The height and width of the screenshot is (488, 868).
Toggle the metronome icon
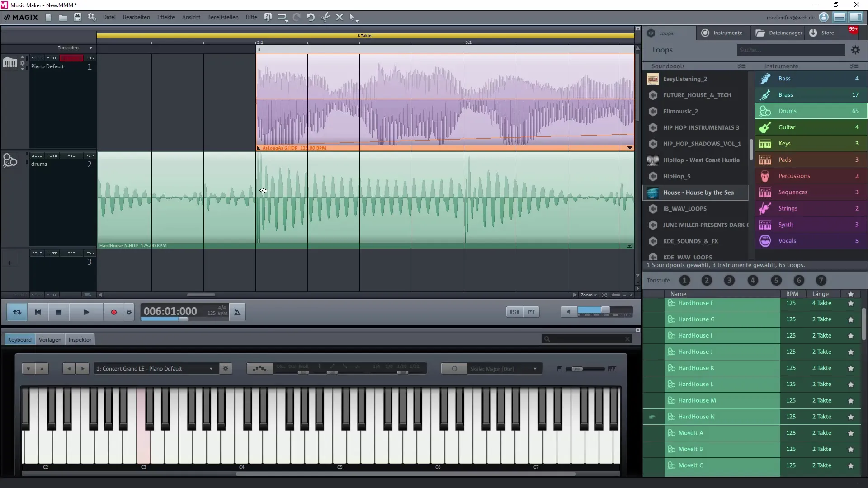(x=237, y=312)
